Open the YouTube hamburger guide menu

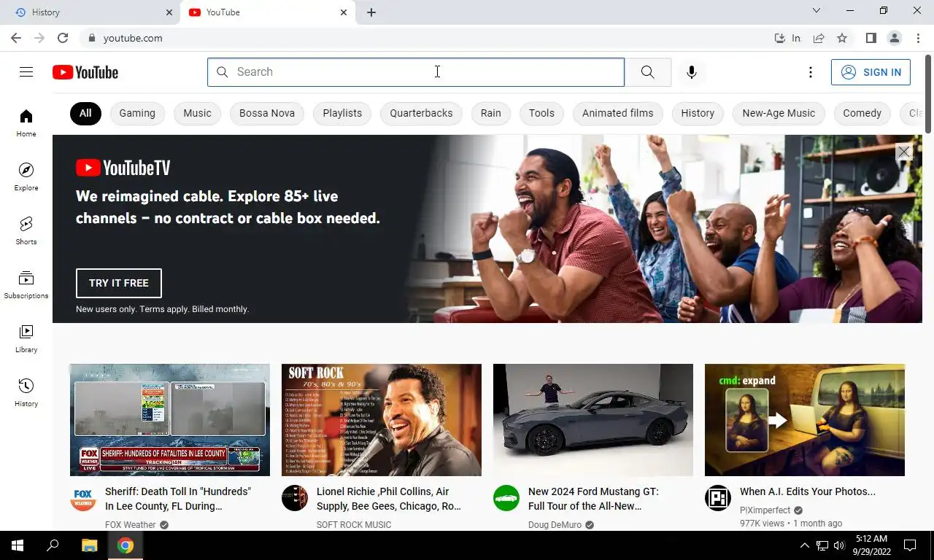point(26,71)
